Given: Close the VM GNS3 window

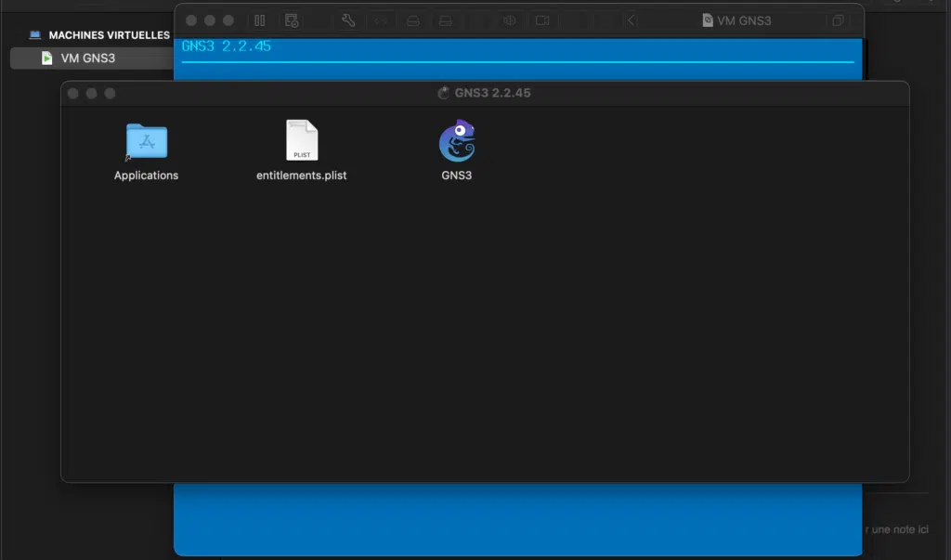Looking at the screenshot, I should 191,20.
